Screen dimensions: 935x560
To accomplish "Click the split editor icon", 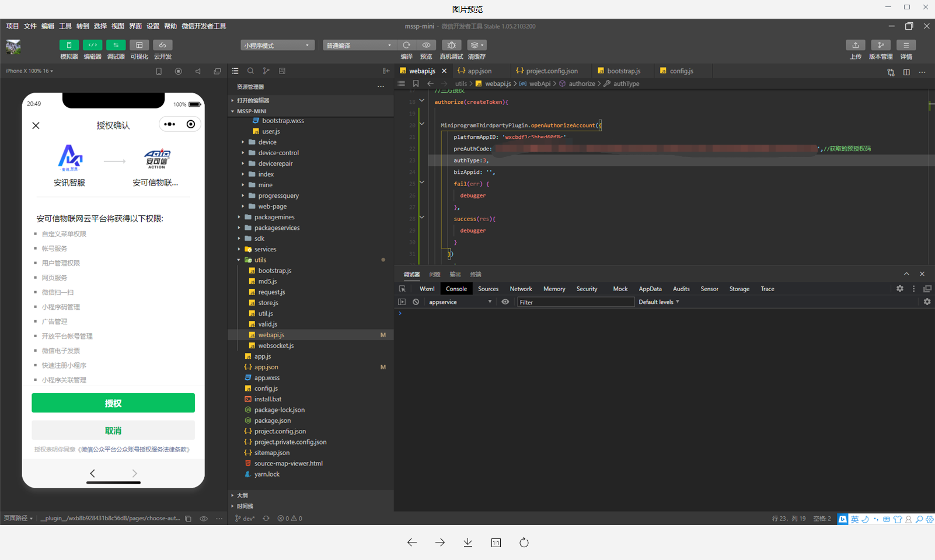I will click(906, 72).
